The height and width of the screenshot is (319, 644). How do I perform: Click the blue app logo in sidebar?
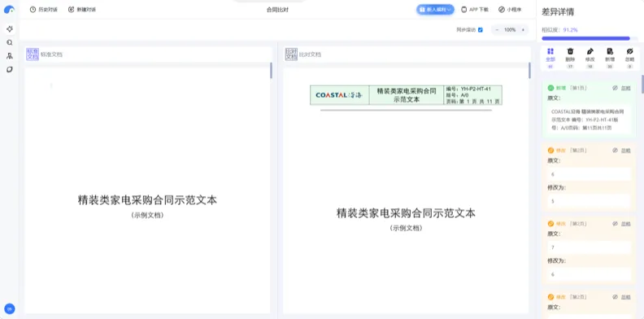click(9, 10)
